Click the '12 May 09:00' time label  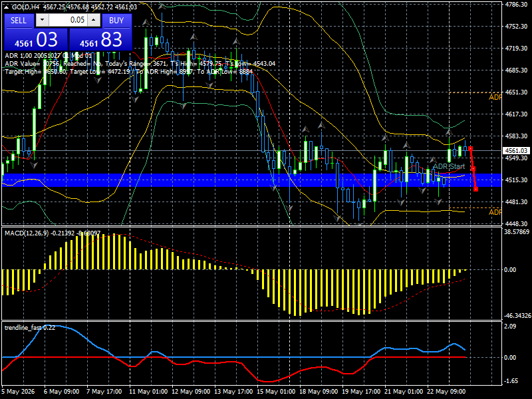click(x=191, y=392)
